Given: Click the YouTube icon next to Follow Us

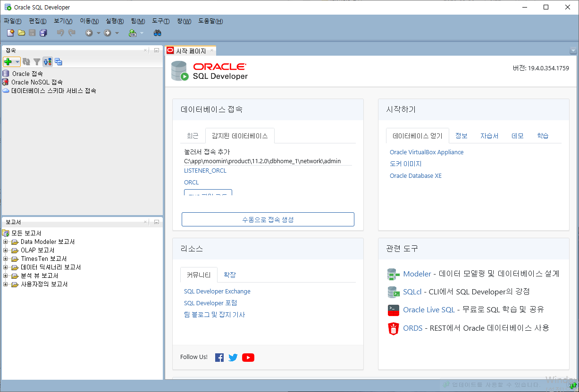Looking at the screenshot, I should (x=248, y=358).
